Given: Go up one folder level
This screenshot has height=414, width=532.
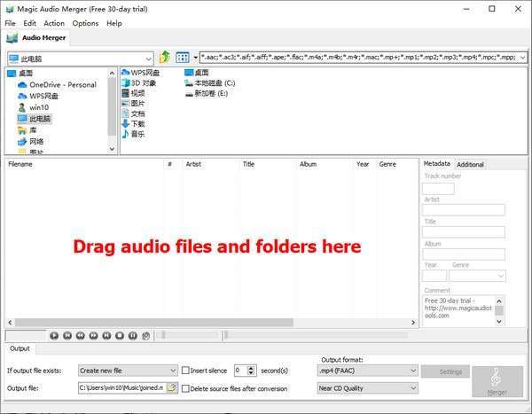Looking at the screenshot, I should click(x=164, y=58).
